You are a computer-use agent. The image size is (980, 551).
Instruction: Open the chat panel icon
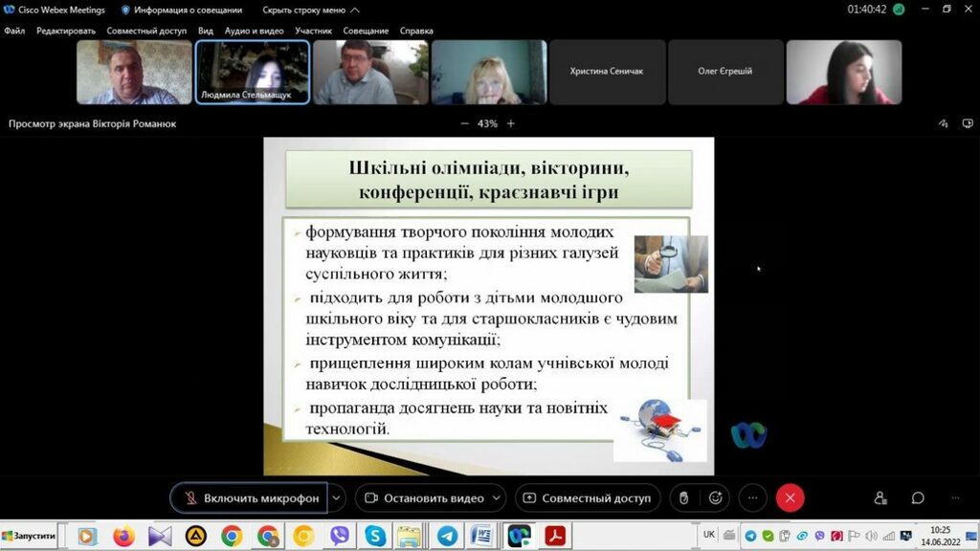tap(917, 497)
